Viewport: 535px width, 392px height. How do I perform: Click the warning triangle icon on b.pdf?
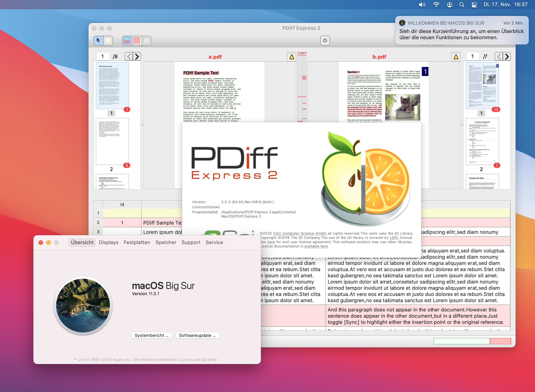(x=456, y=56)
